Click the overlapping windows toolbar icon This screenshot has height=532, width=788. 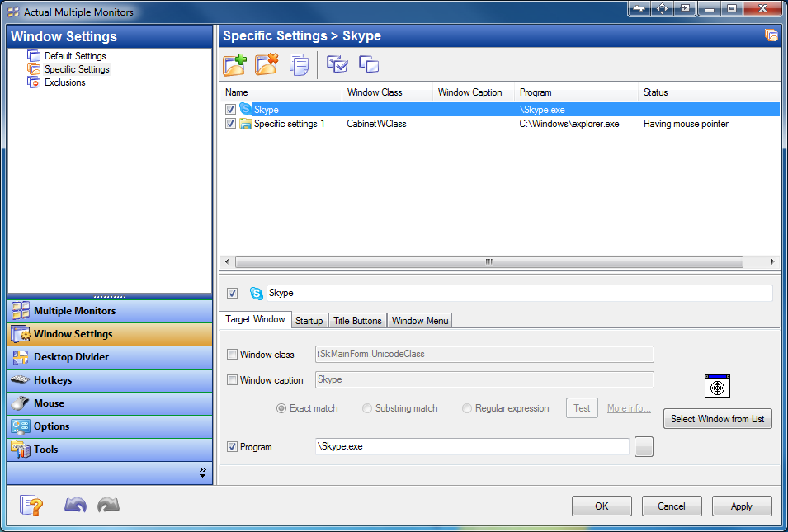pyautogui.click(x=369, y=64)
